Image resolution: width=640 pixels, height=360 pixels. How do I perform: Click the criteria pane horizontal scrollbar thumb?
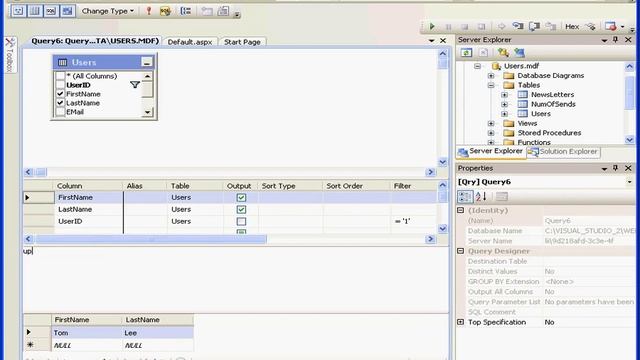click(x=151, y=239)
